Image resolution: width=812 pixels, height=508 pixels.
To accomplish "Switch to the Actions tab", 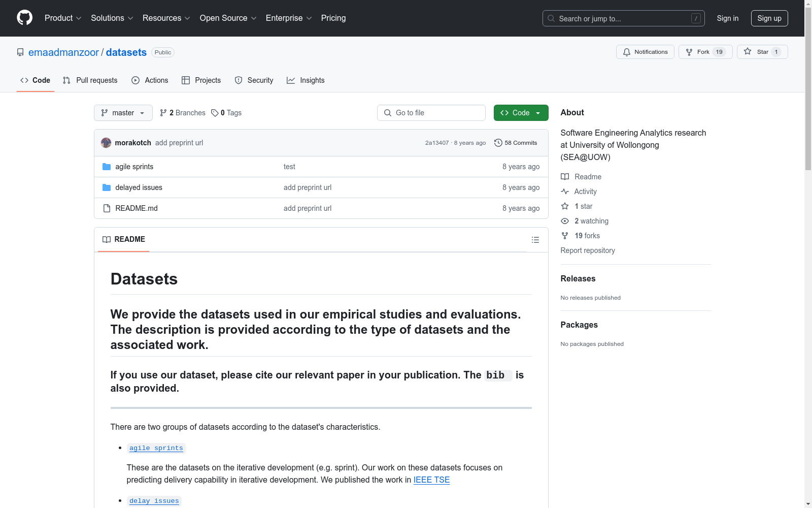I will (150, 80).
